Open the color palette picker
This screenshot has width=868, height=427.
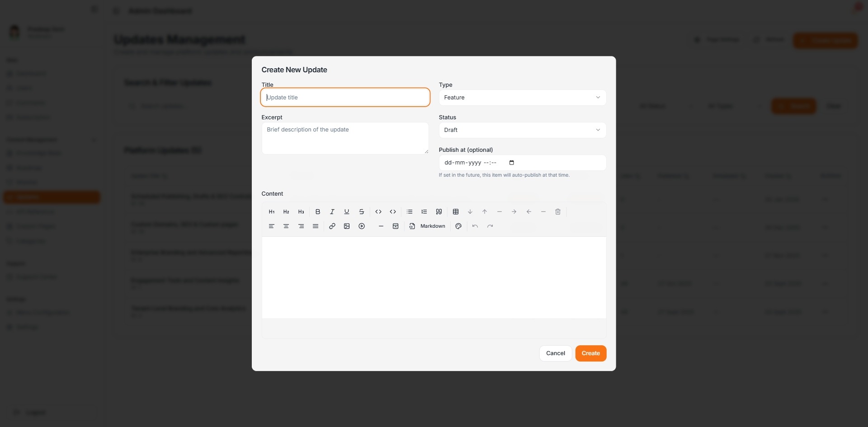458,226
